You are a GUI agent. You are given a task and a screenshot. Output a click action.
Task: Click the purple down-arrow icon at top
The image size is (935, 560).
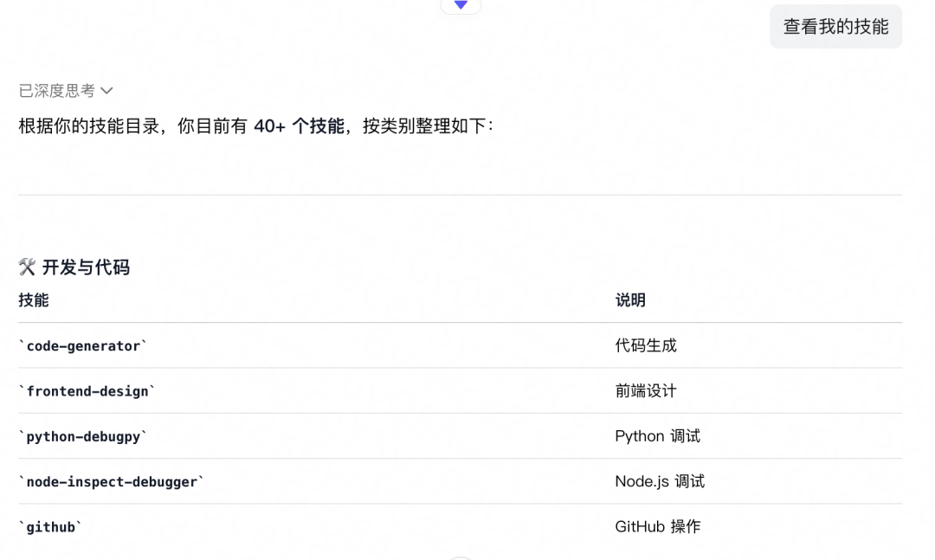click(x=461, y=5)
